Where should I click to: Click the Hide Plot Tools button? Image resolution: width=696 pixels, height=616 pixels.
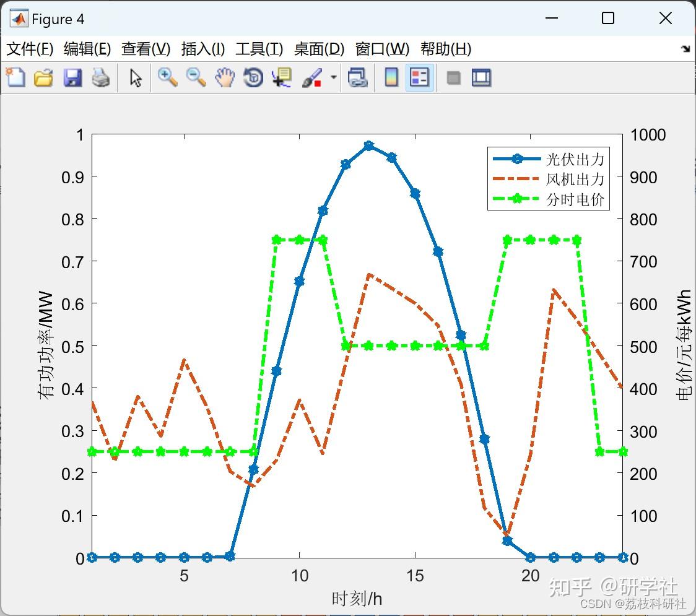tap(453, 78)
